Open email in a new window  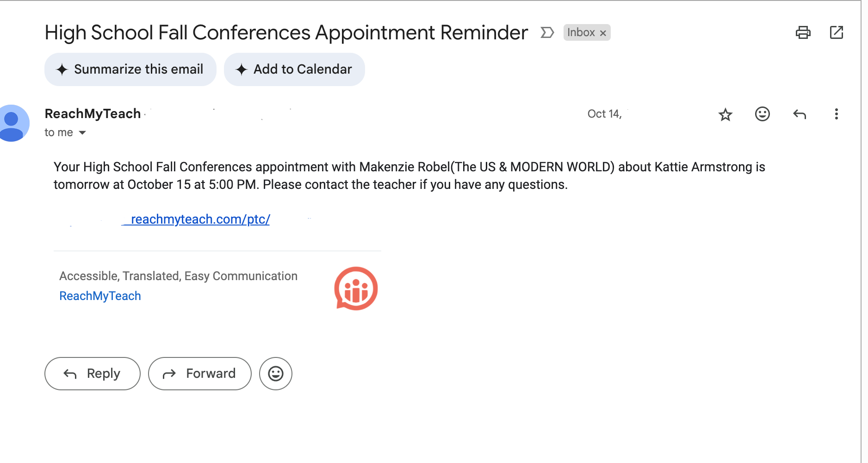pos(837,32)
